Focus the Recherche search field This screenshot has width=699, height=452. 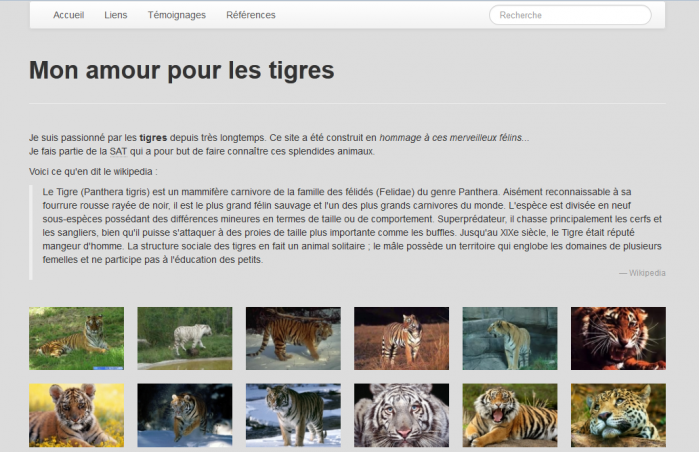click(570, 15)
